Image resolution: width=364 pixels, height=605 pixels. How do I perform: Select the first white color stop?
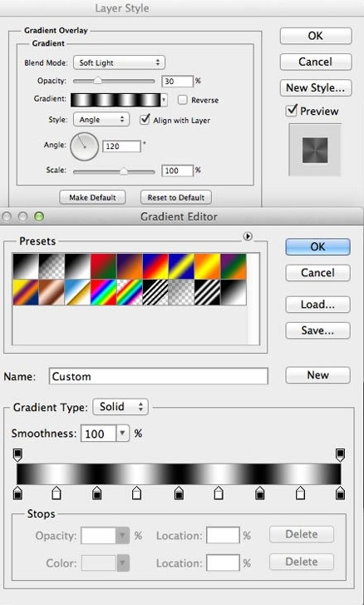(x=57, y=493)
